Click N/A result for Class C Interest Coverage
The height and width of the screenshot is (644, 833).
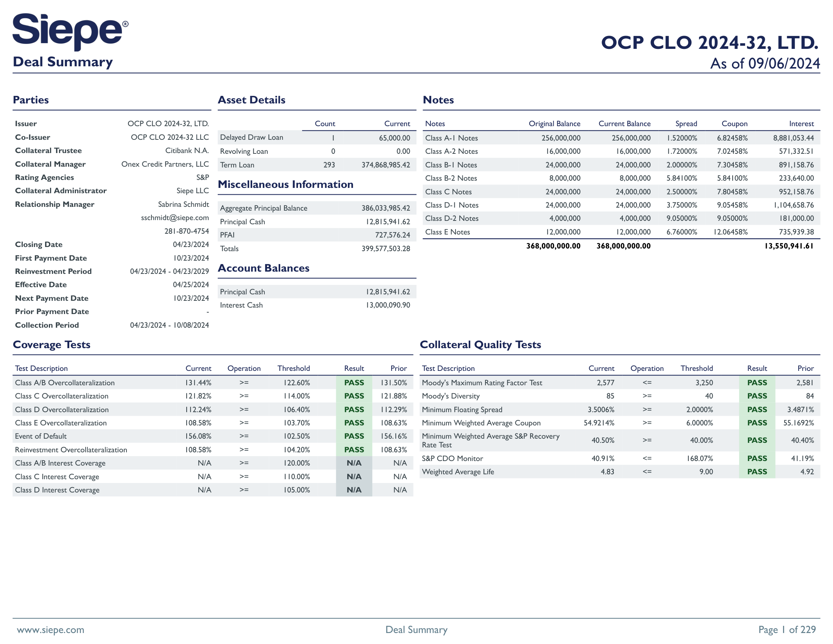pyautogui.click(x=354, y=477)
